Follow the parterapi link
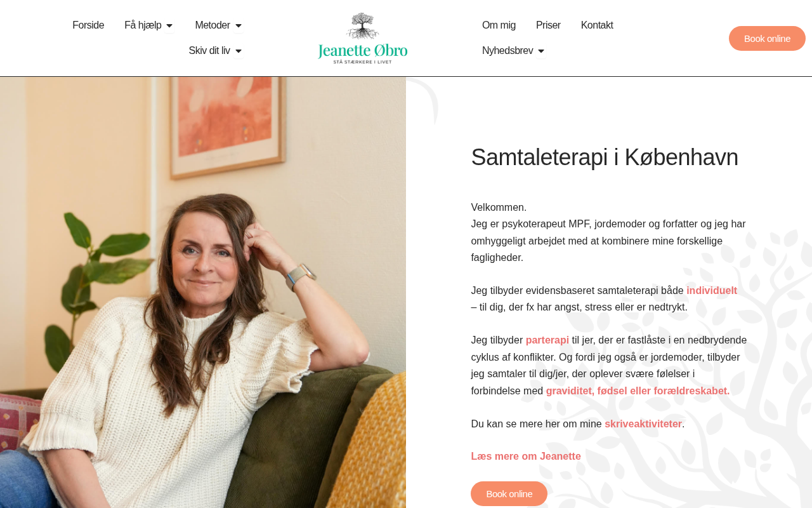 click(x=547, y=340)
